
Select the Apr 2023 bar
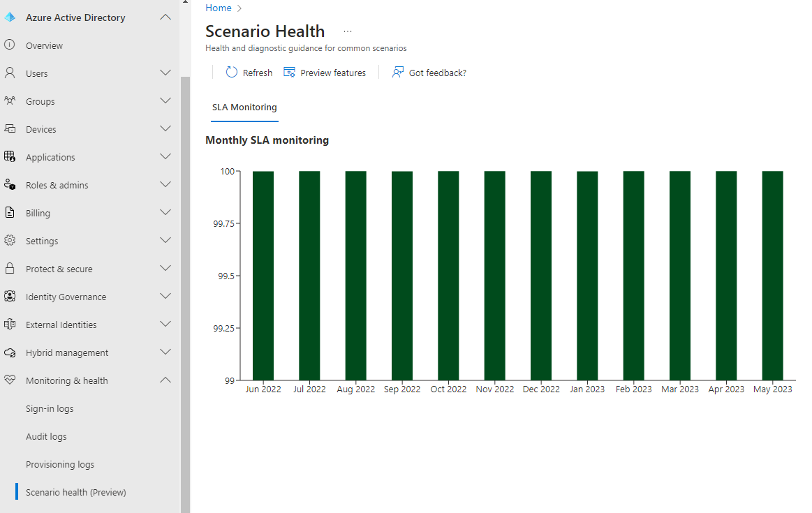point(726,276)
